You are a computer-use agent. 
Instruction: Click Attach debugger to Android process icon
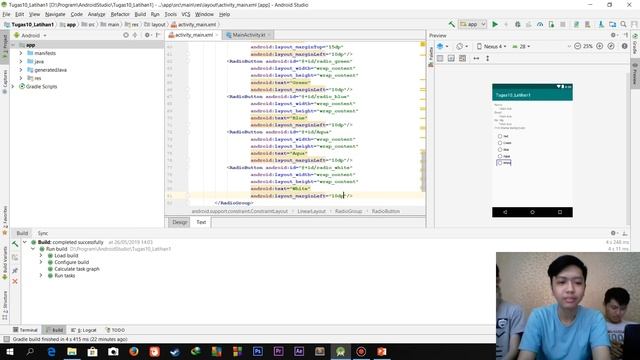pos(551,24)
